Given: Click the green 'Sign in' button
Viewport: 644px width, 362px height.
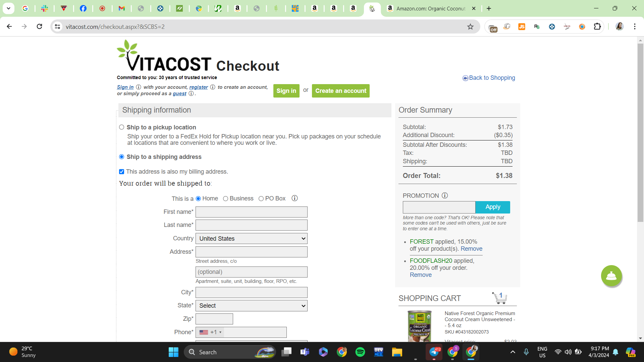Looking at the screenshot, I should 286,91.
